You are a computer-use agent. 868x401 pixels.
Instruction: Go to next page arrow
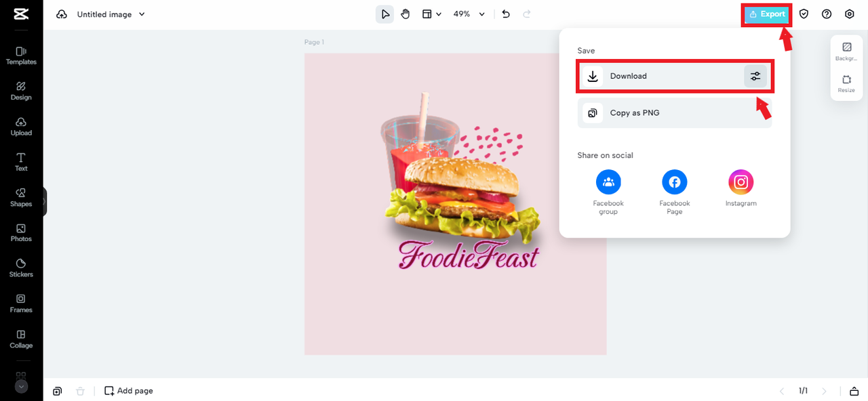pos(825,391)
